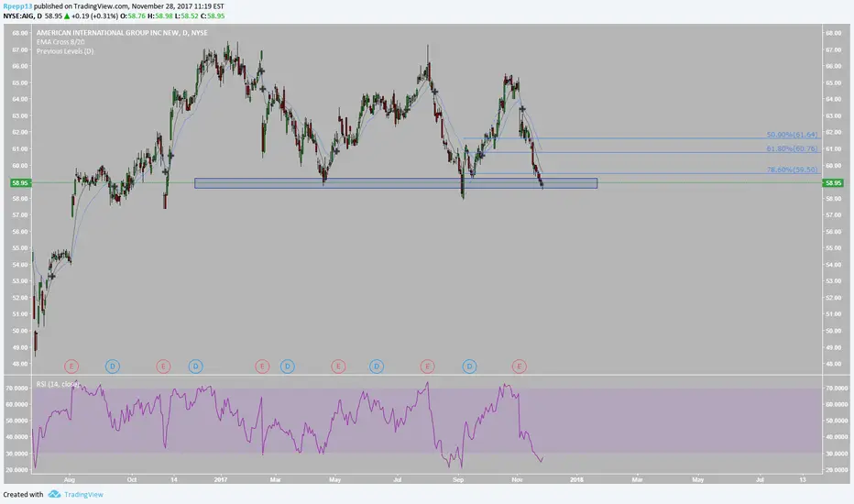Click the RSI (14, close) indicator label
This screenshot has width=854, height=504.
[58, 384]
